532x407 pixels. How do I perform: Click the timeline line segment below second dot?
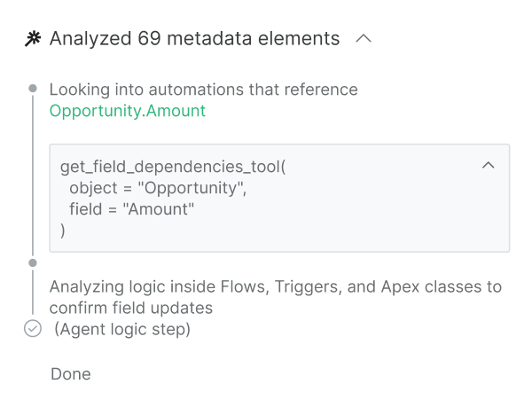pyautogui.click(x=33, y=293)
